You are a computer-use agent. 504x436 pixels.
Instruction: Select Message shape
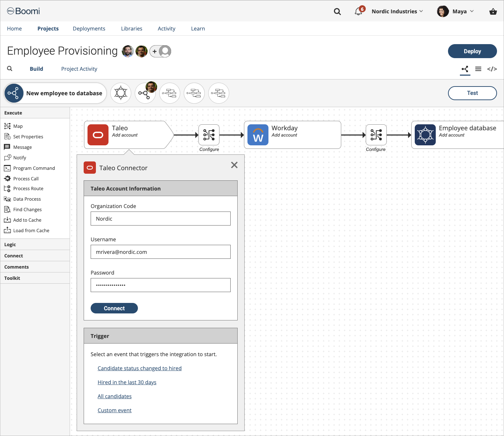(x=18, y=147)
